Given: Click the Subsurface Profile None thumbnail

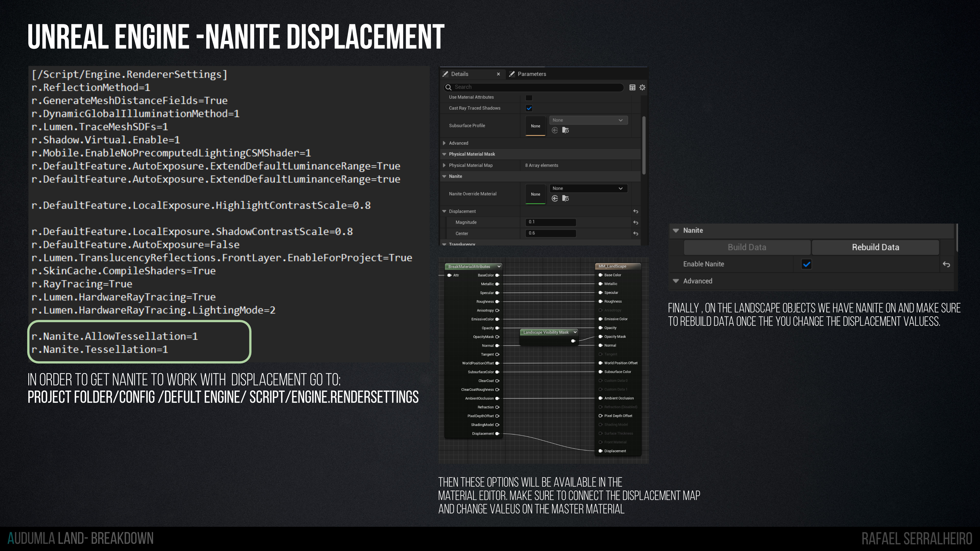Looking at the screenshot, I should click(535, 126).
